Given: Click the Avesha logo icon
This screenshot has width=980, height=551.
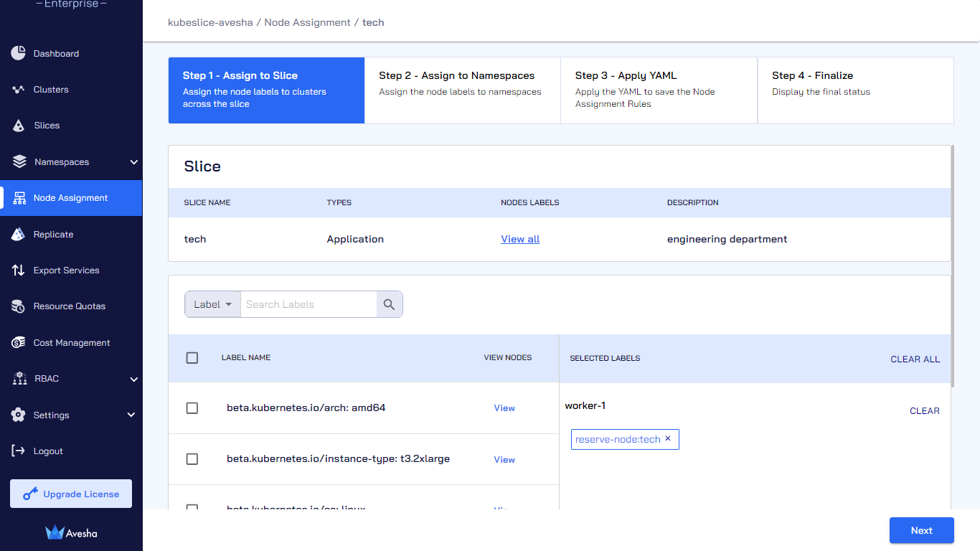Looking at the screenshot, I should [x=55, y=532].
